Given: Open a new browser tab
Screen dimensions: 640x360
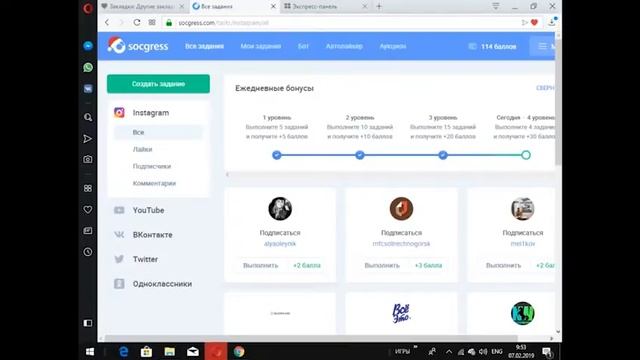Looking at the screenshot, I should [x=379, y=6].
